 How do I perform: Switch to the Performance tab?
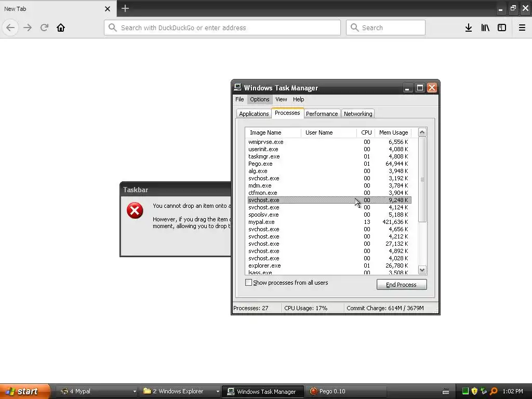pos(322,114)
